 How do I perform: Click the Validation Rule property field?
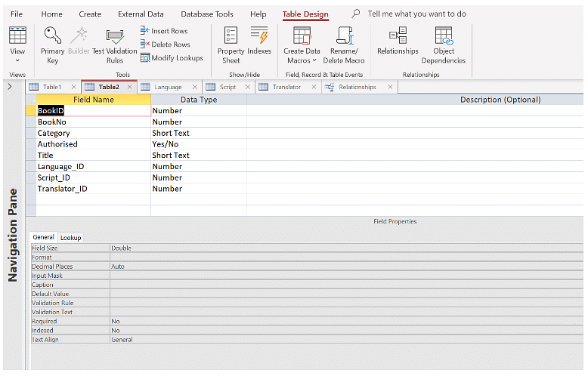(x=346, y=303)
